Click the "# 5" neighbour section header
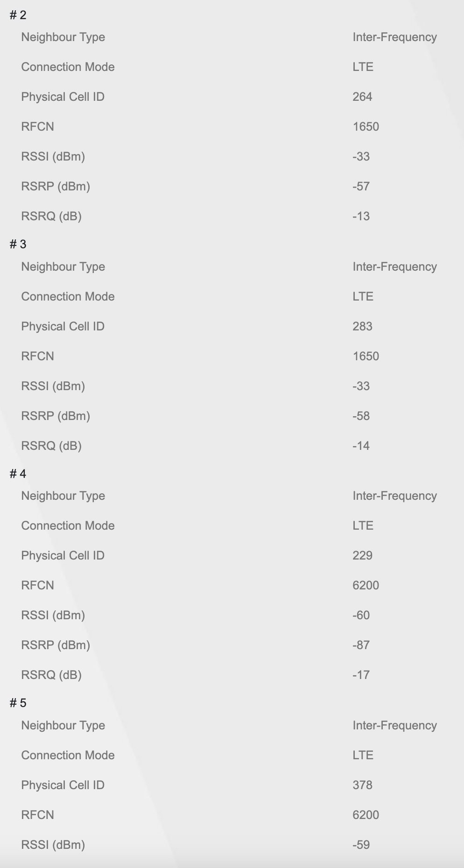Image resolution: width=464 pixels, height=868 pixels. point(18,703)
